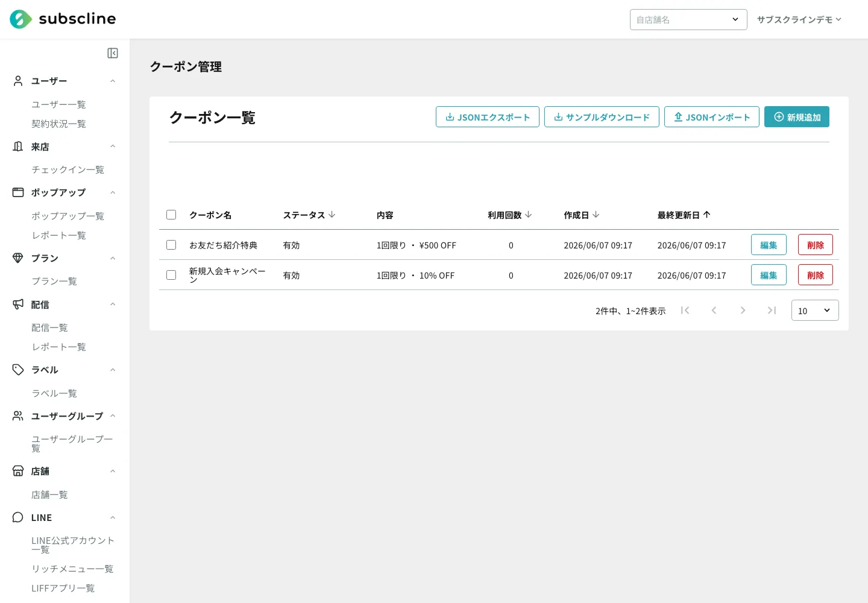Click the ユーザーグループ people icon
The width and height of the screenshot is (868, 603).
pos(18,416)
